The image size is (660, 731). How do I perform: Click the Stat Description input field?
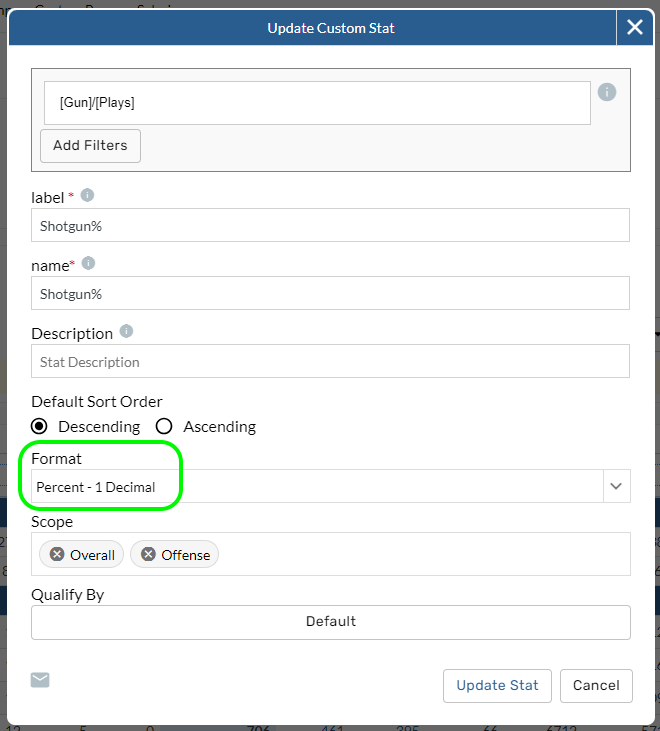[330, 362]
